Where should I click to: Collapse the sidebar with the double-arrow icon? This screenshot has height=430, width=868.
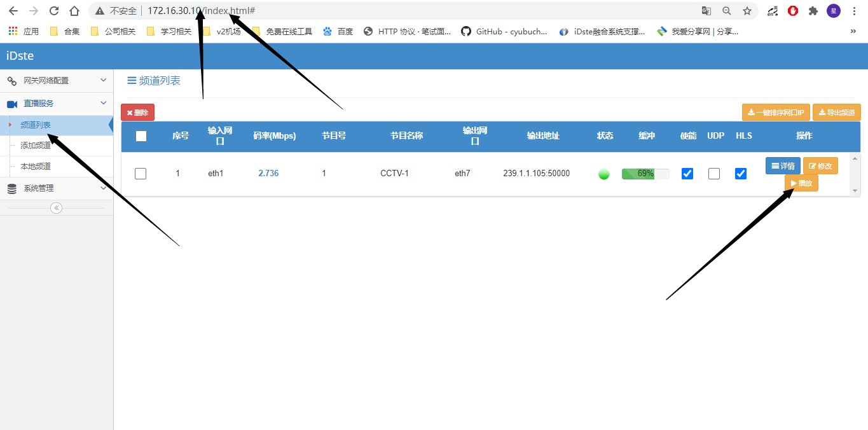(x=56, y=208)
